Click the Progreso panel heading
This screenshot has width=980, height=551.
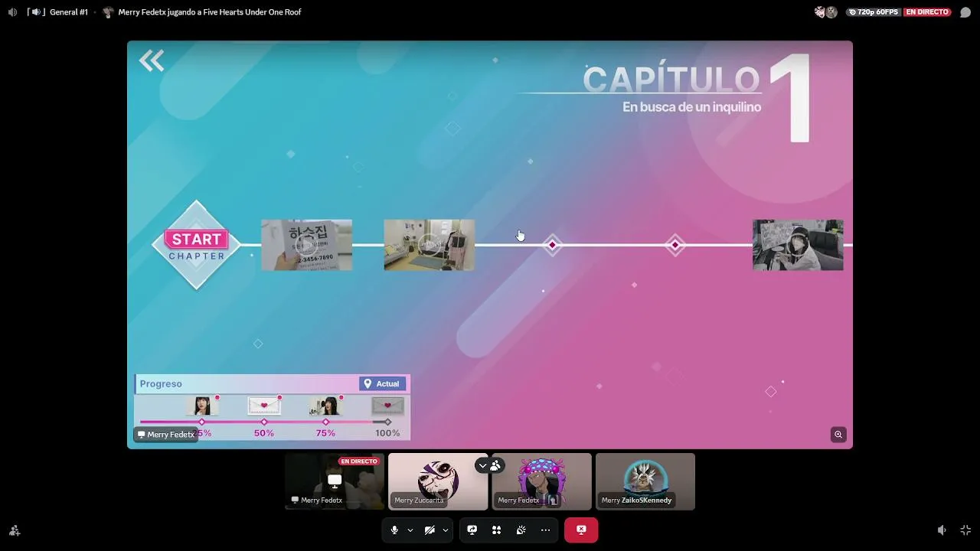pyautogui.click(x=161, y=384)
